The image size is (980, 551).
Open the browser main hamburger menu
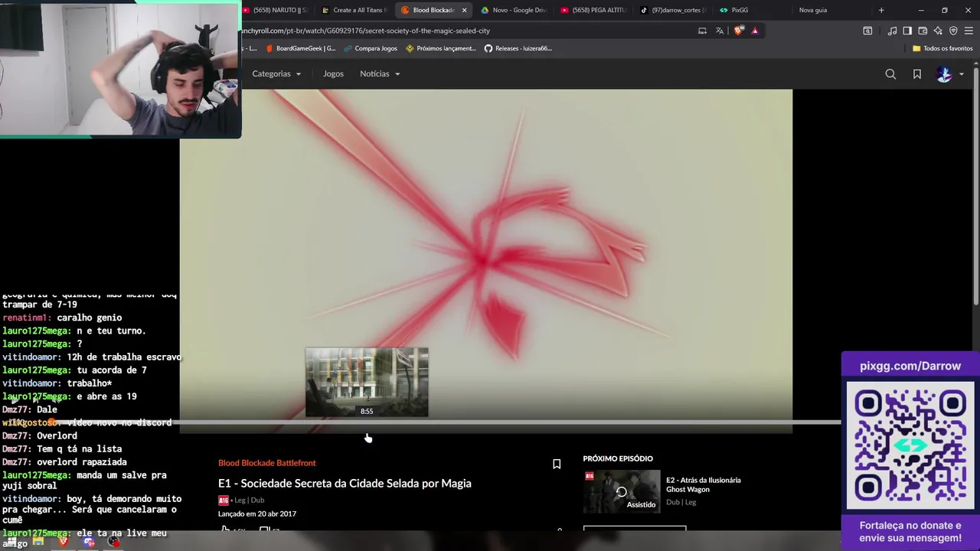[x=969, y=31]
